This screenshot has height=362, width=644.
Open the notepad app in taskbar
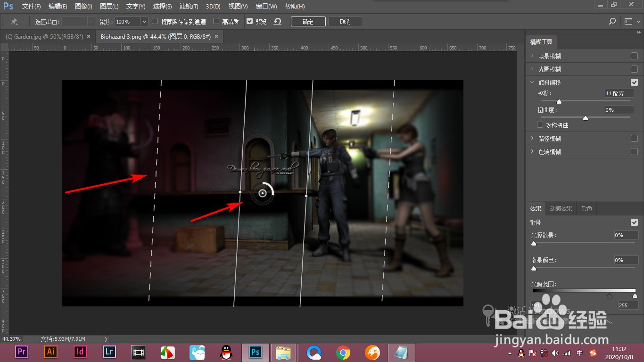tap(402, 352)
